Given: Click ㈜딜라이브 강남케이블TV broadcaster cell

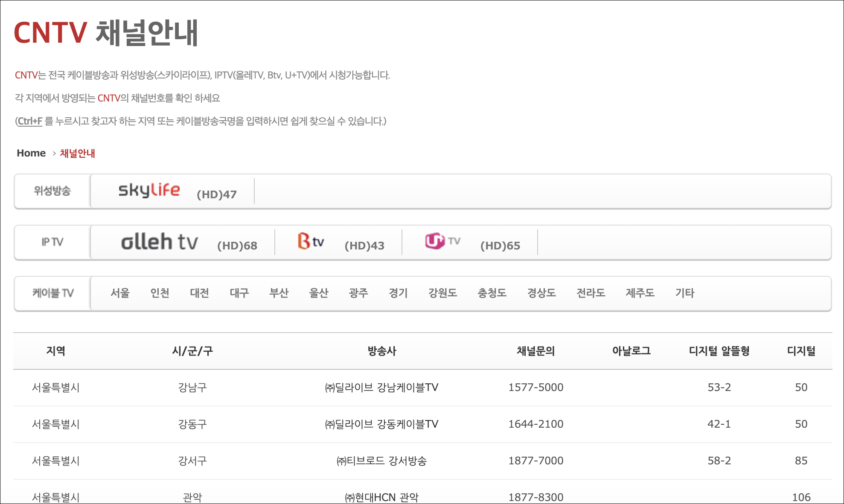Looking at the screenshot, I should click(x=382, y=388).
